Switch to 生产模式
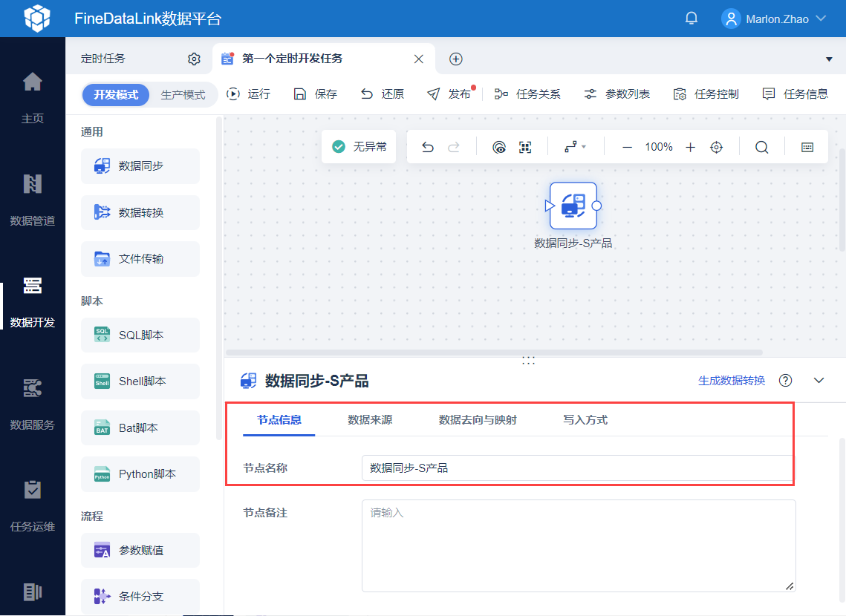 pyautogui.click(x=183, y=95)
